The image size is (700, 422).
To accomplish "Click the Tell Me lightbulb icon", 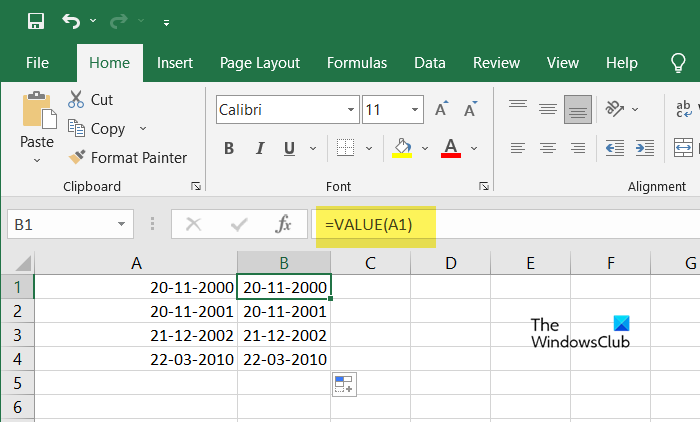I will (x=678, y=63).
